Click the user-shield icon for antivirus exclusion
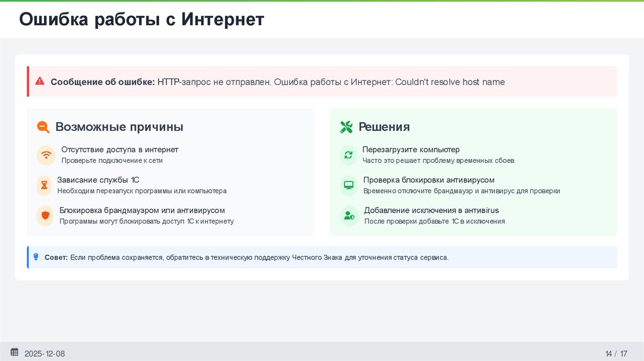 348,216
